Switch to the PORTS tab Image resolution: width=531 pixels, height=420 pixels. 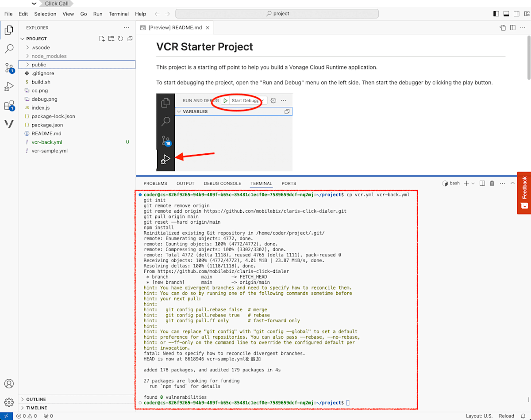[289, 183]
